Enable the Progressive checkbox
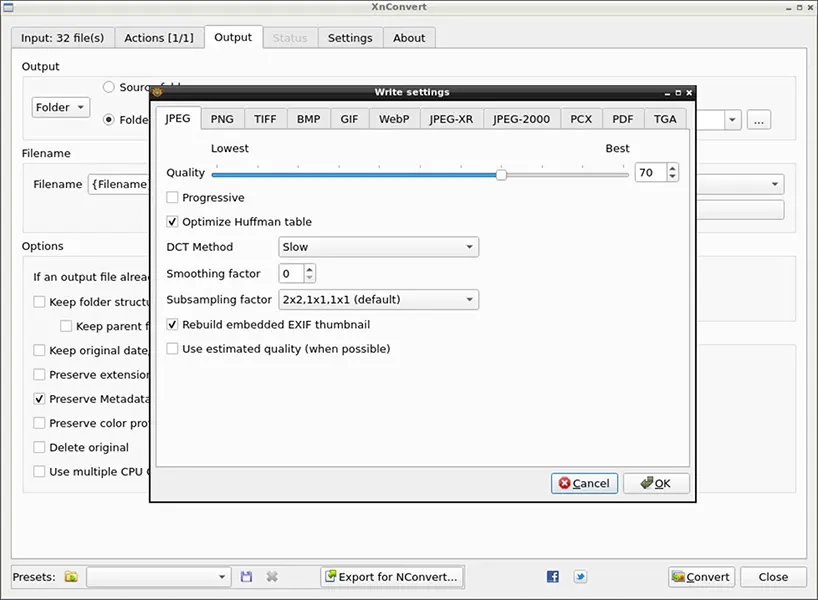818x600 pixels. pos(172,198)
